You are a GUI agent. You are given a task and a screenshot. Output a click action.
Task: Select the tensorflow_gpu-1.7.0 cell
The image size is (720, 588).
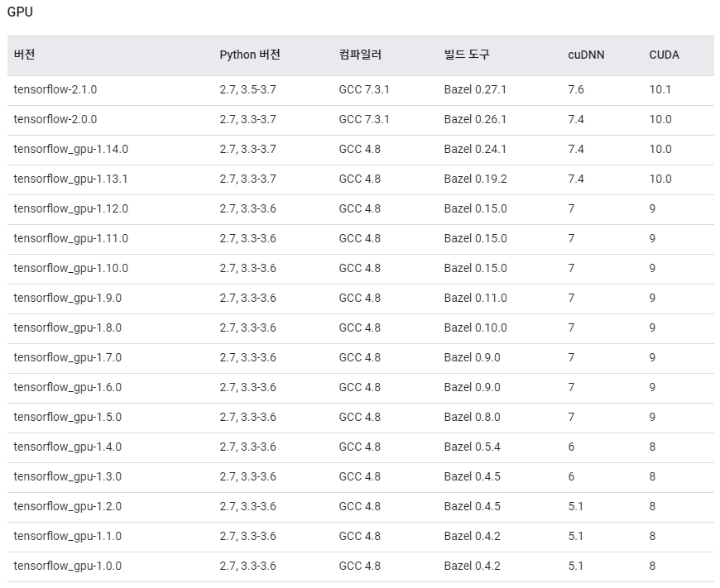click(68, 357)
